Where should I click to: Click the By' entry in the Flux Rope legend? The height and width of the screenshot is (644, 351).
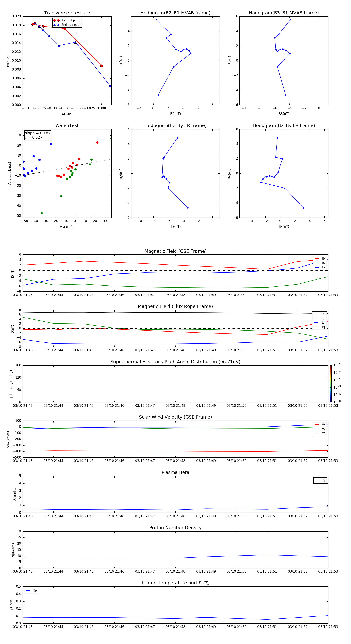[320, 318]
